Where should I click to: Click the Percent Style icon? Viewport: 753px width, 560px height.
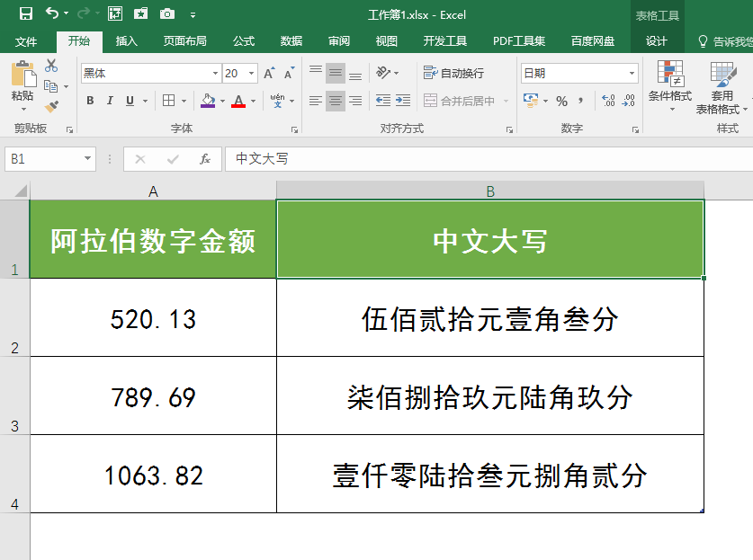click(x=561, y=101)
